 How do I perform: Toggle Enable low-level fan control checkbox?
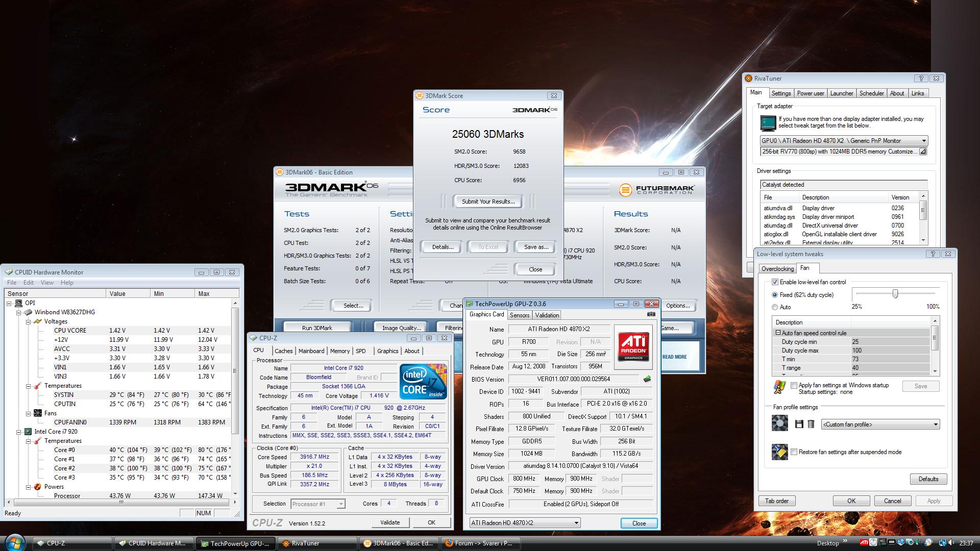775,282
